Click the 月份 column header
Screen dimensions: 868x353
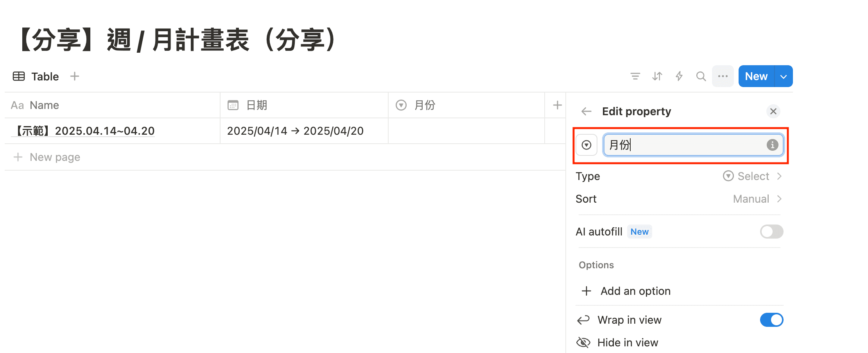click(425, 105)
